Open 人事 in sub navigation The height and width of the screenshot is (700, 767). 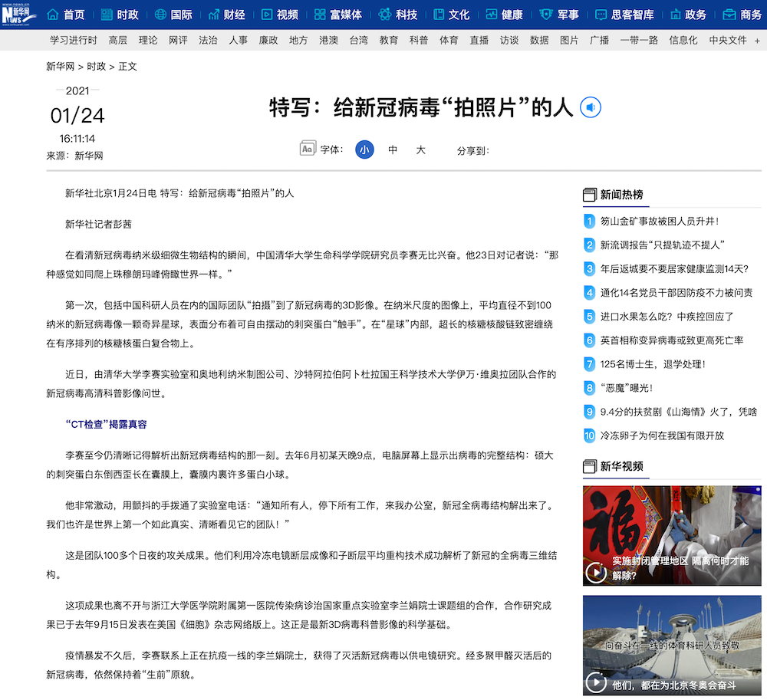point(239,40)
